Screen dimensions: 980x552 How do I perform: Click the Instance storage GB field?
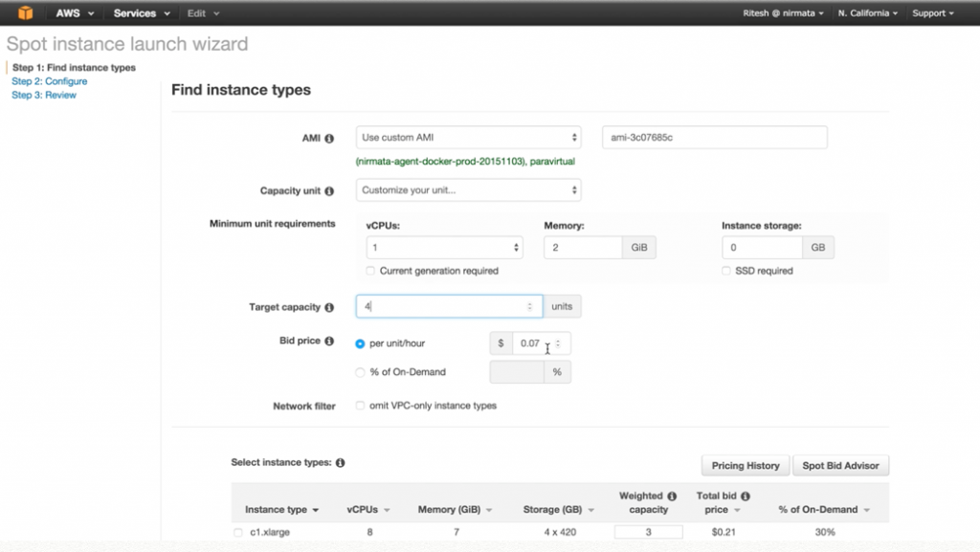coord(762,248)
